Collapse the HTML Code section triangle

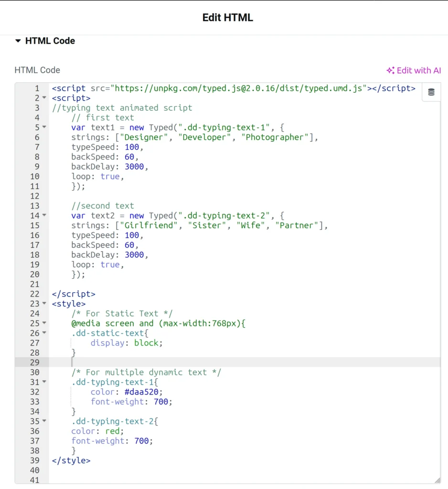18,41
